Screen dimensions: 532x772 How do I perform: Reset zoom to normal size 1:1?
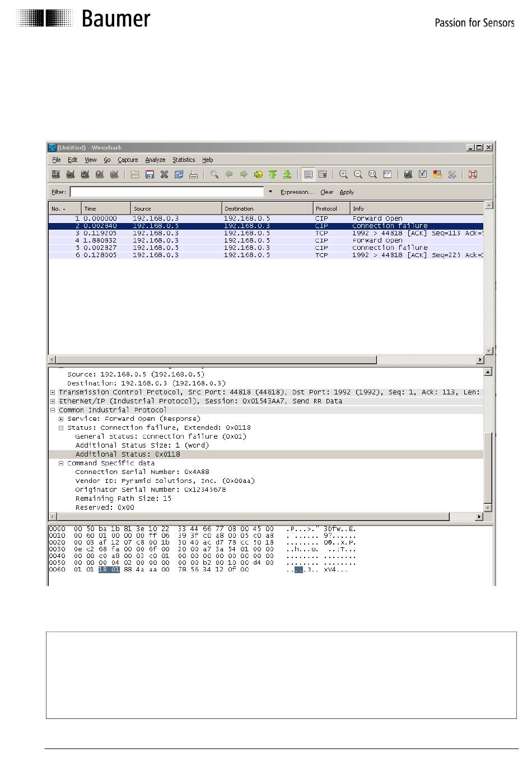pyautogui.click(x=373, y=174)
